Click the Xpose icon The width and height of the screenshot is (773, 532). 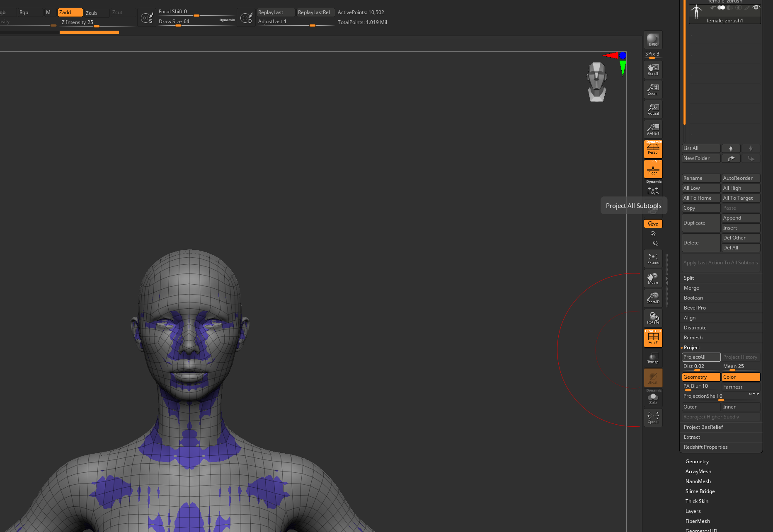pos(653,418)
